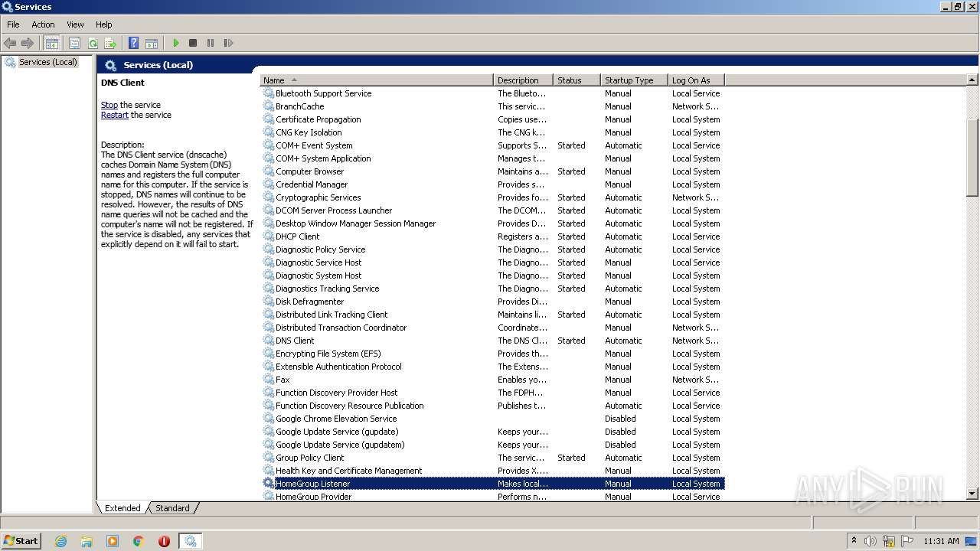The width and height of the screenshot is (980, 551).
Task: Select the Certificate Propagation service icon
Action: pos(269,119)
